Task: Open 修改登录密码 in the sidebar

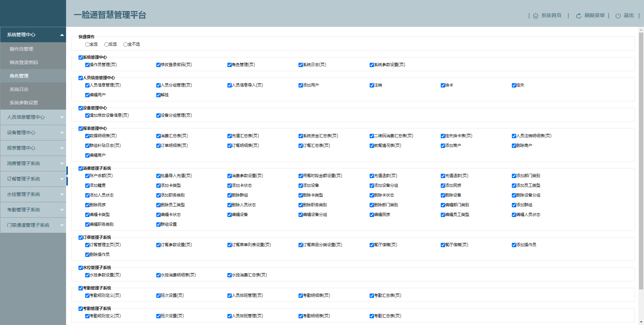Action: [x=33, y=62]
